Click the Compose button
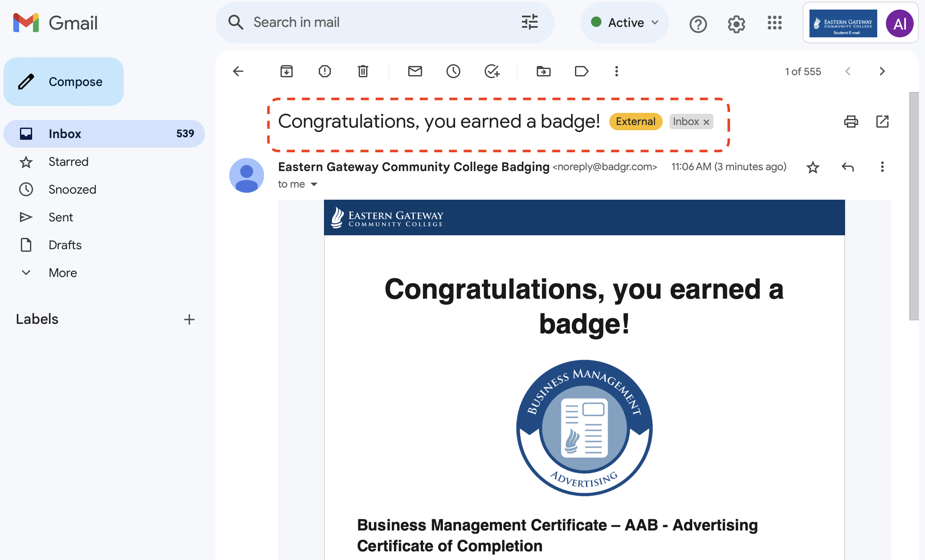The height and width of the screenshot is (560, 925). [x=64, y=82]
